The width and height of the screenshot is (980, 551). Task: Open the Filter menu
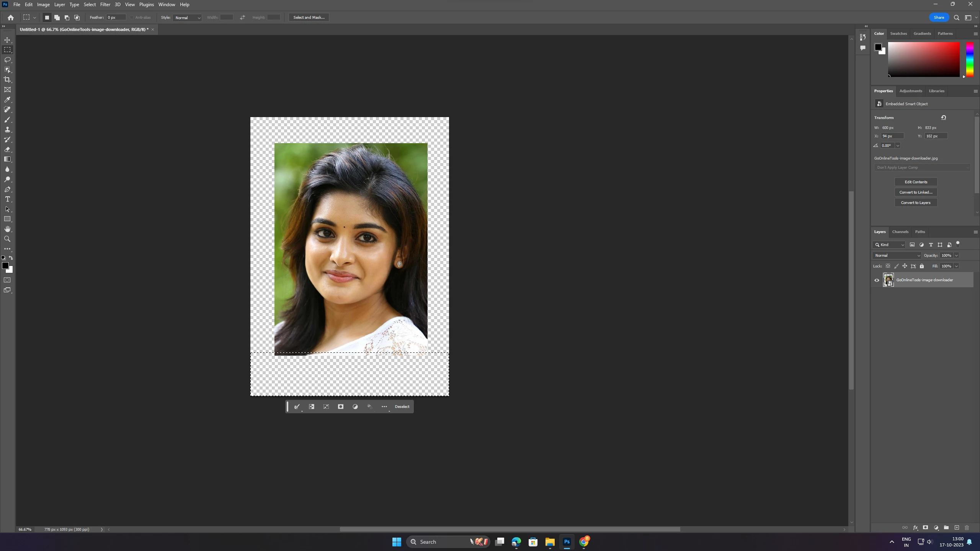point(105,5)
